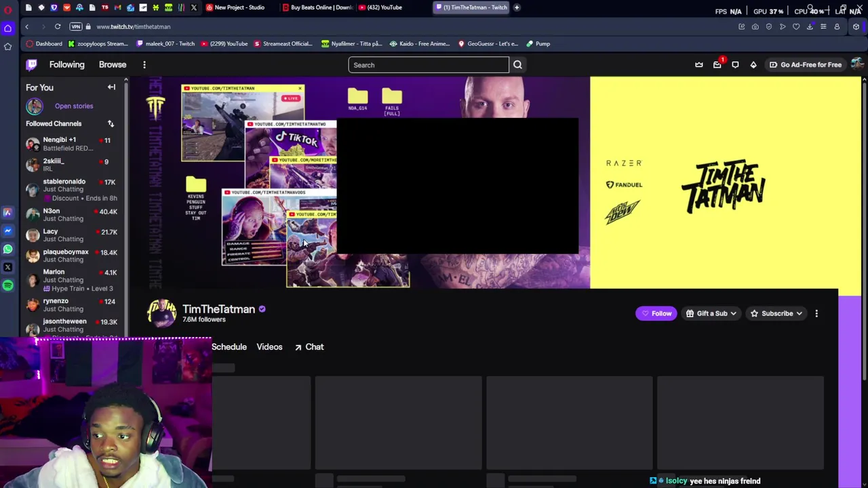Open Opera easy setup sliders icon
This screenshot has height=488, width=868.
tap(823, 26)
